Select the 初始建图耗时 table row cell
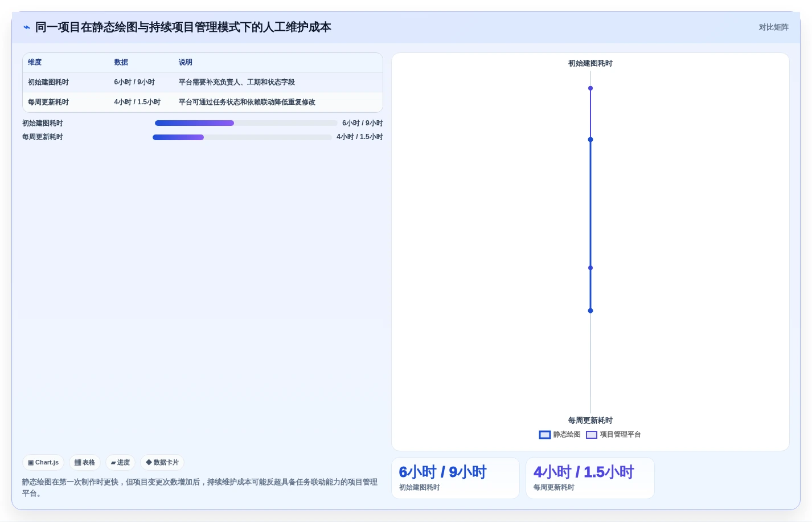This screenshot has height=522, width=812. (x=48, y=83)
